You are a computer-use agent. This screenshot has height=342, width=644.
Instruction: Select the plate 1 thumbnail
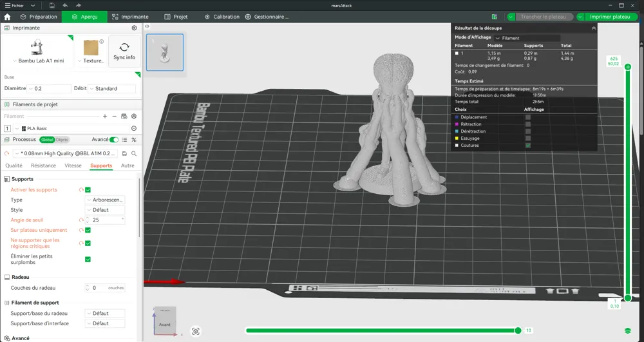165,52
